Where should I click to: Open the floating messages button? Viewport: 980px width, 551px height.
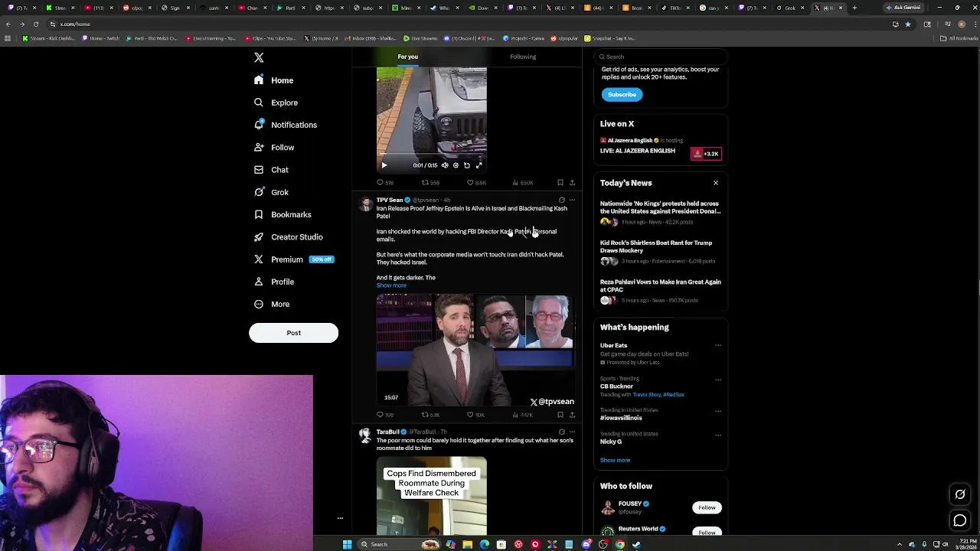tap(960, 521)
